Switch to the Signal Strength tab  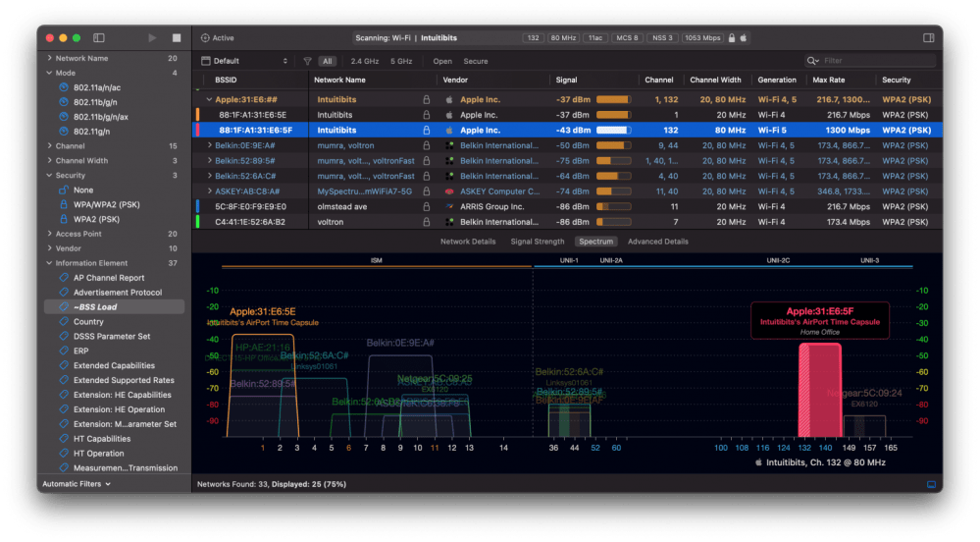click(537, 241)
